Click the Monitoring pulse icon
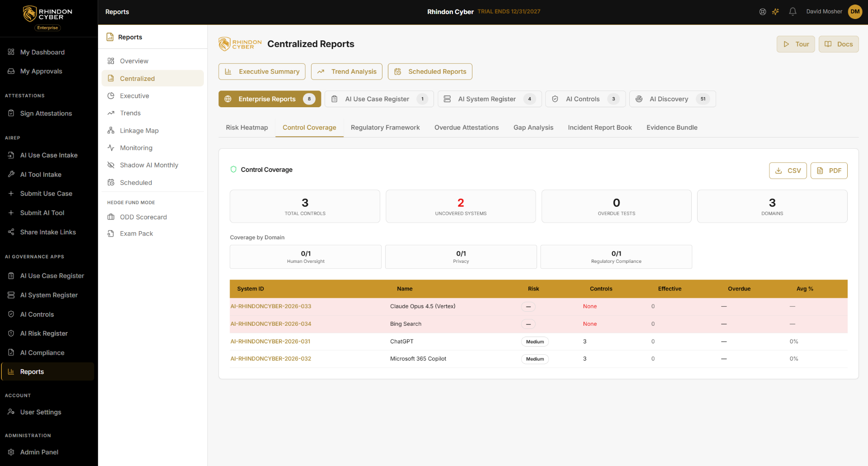The width and height of the screenshot is (868, 466). point(111,148)
